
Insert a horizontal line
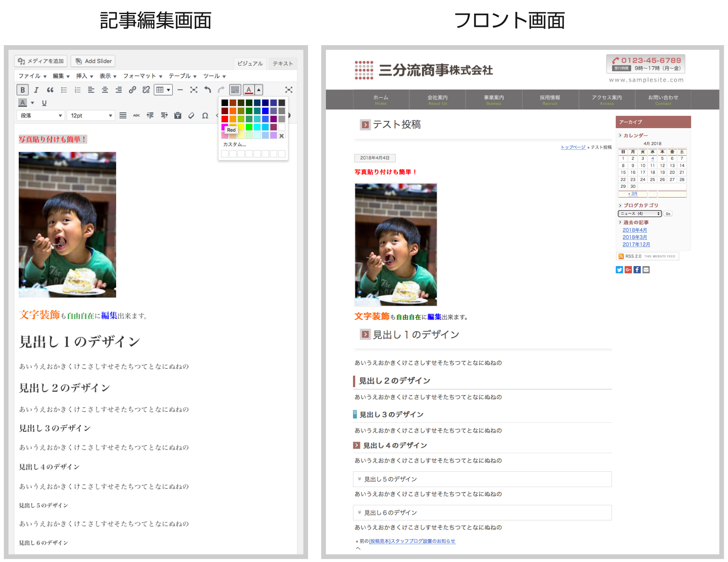point(180,90)
